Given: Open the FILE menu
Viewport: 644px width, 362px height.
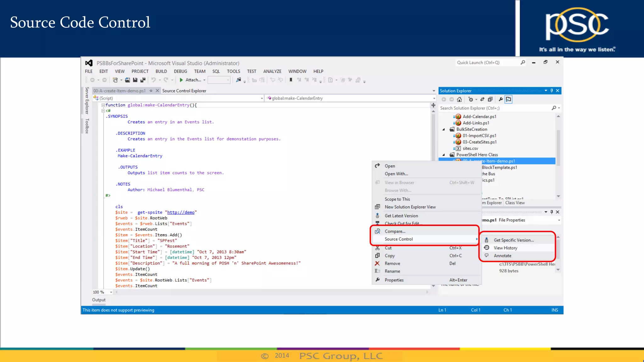Looking at the screenshot, I should 89,71.
